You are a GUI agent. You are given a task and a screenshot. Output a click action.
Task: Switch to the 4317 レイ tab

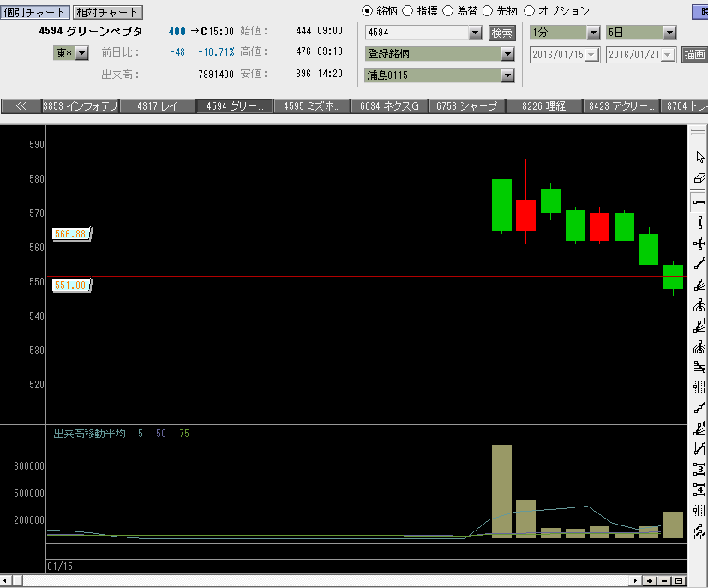click(x=158, y=106)
